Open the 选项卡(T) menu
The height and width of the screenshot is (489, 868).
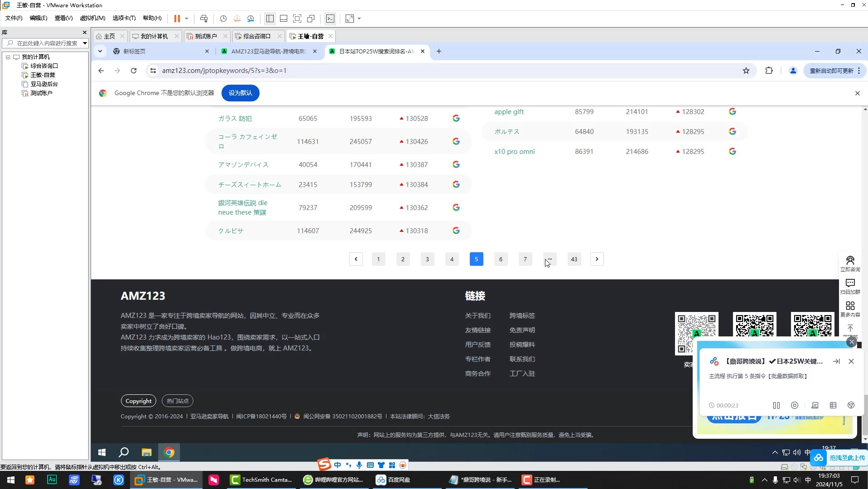124,18
